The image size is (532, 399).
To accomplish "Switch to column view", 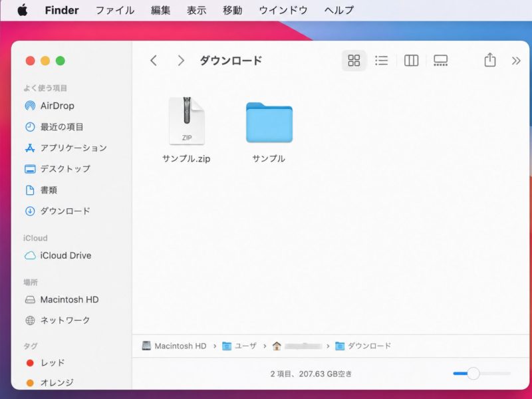I will coord(411,61).
